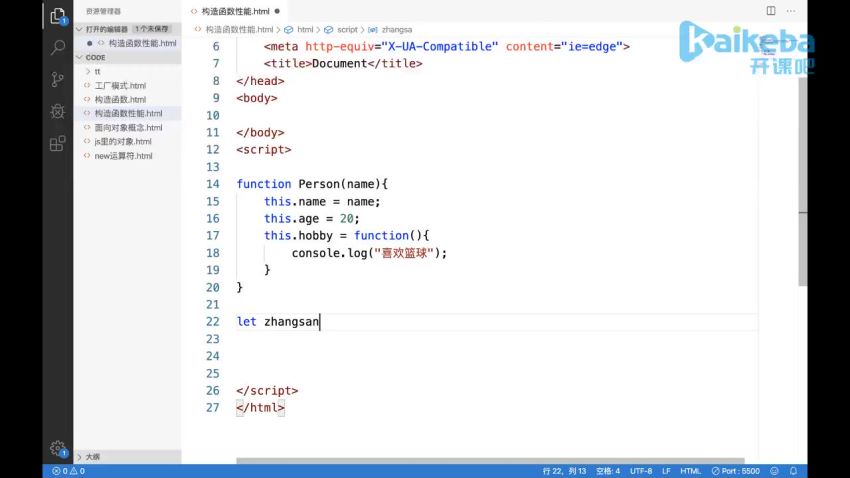Open the Manage gear icon
Image resolution: width=850 pixels, height=478 pixels.
point(57,448)
